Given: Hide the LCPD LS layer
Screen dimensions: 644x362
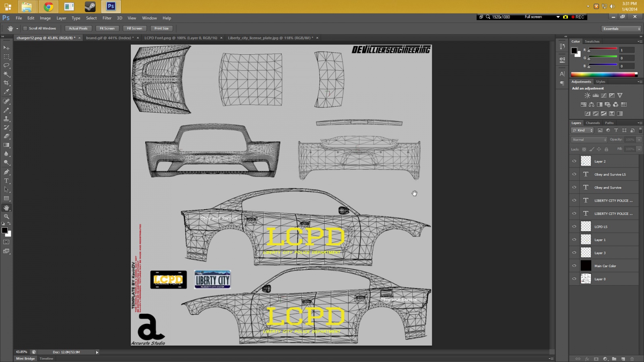Looking at the screenshot, I should (574, 226).
